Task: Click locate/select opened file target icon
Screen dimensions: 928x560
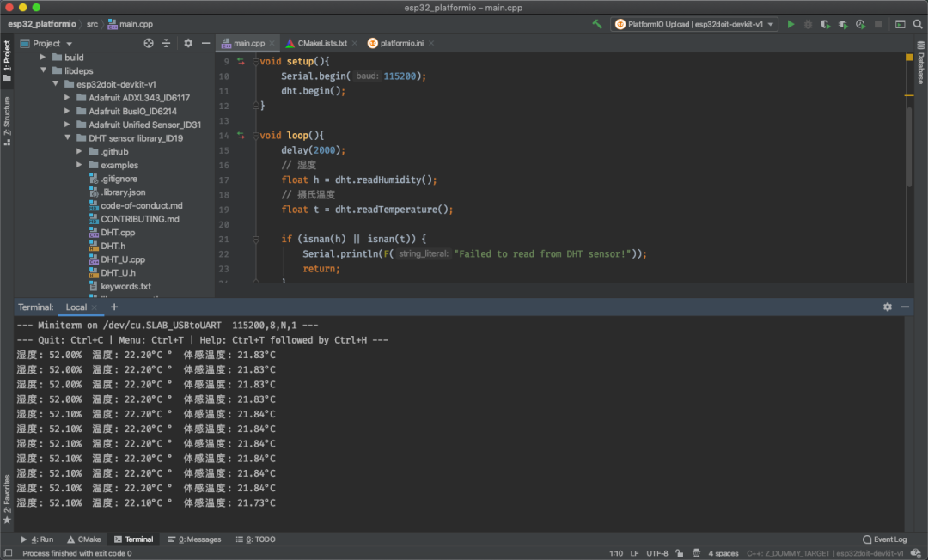Action: 149,43
